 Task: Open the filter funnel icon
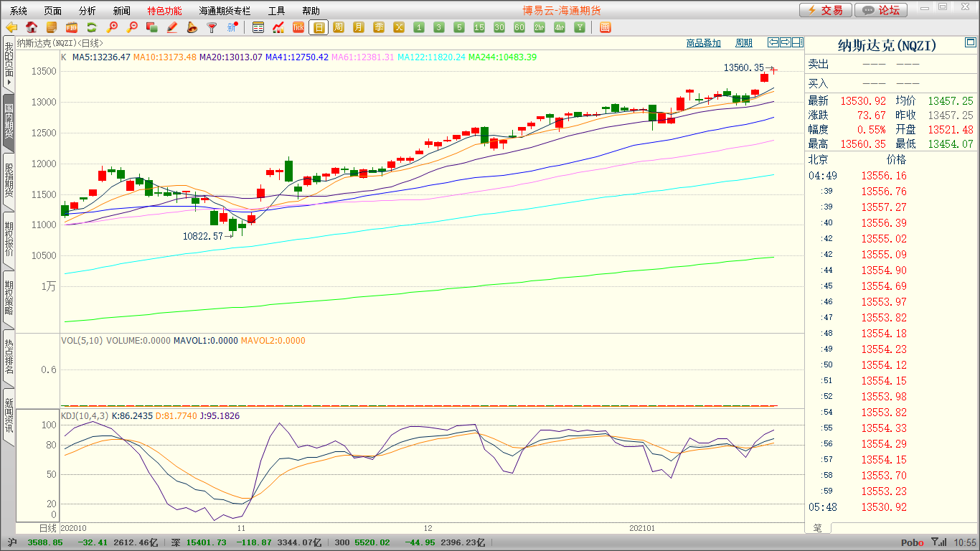(x=212, y=27)
